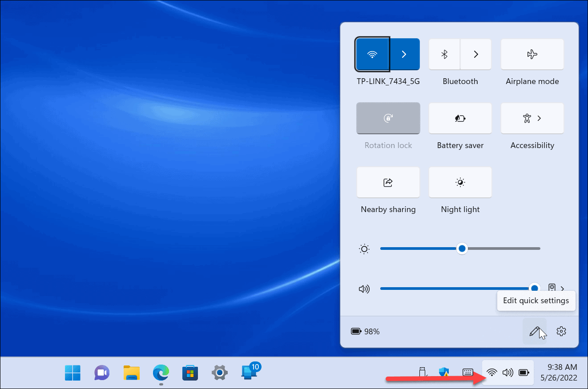The height and width of the screenshot is (389, 588).
Task: Click the Edit quick settings pencil icon
Action: [x=535, y=331]
